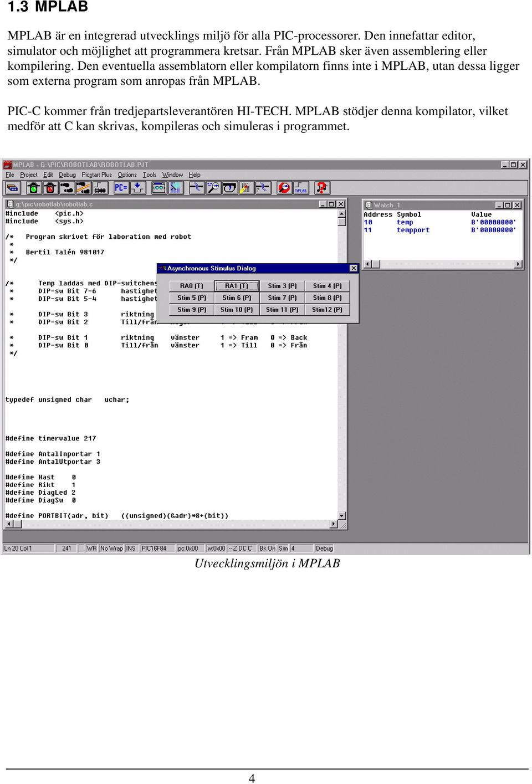Viewport: 532px width, 784px height.
Task: Click the chip Reset Processor icon
Action: (100, 188)
